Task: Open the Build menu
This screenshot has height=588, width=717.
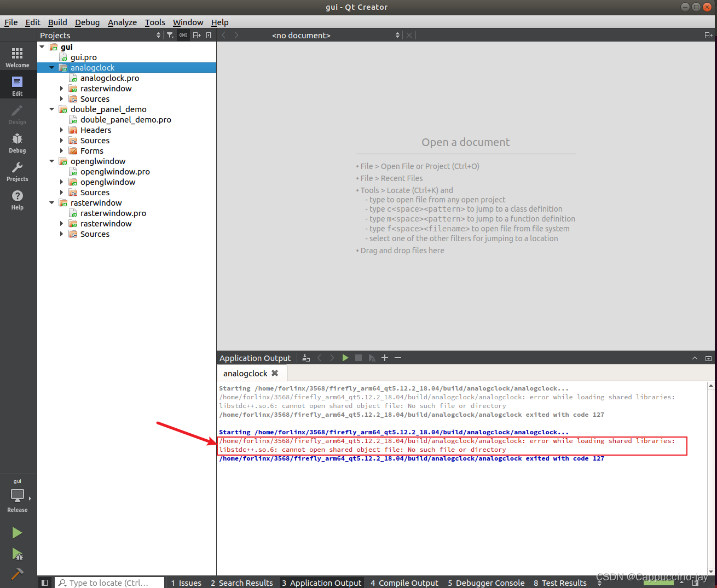Action: tap(57, 22)
